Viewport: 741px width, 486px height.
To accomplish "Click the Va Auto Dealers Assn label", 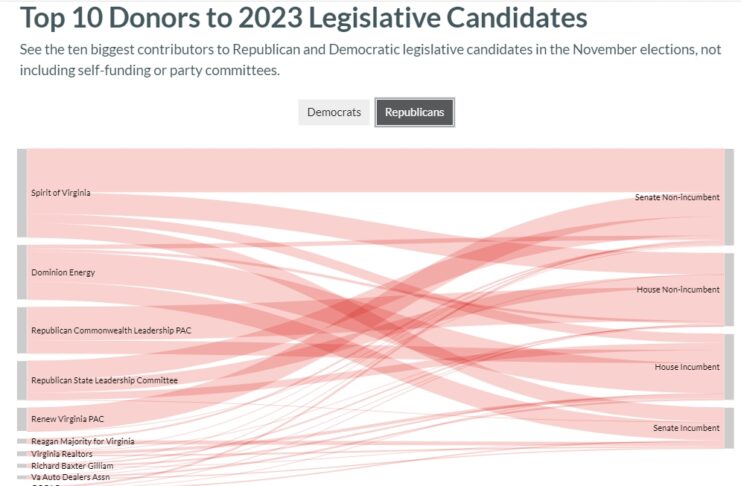I will pyautogui.click(x=70, y=477).
